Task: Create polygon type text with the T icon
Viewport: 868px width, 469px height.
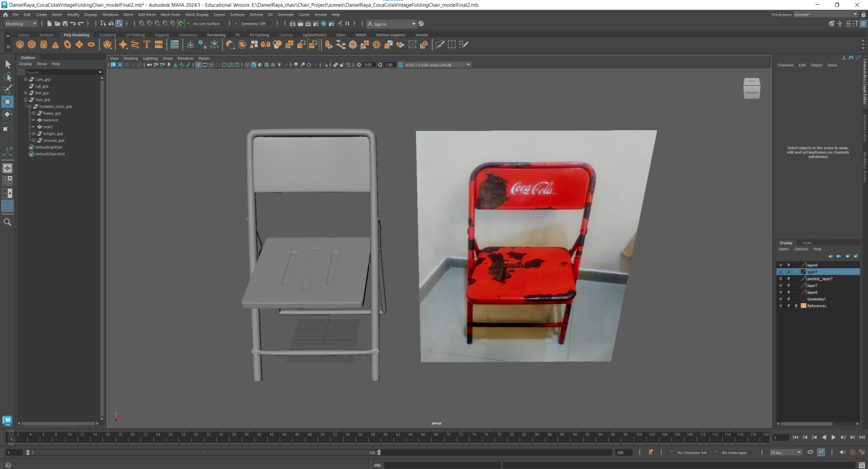Action: pos(146,45)
